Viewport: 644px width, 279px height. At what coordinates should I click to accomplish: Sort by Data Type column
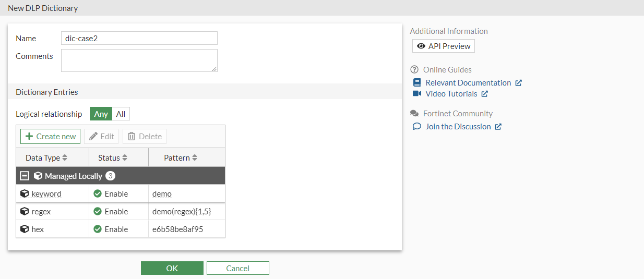[x=65, y=157]
